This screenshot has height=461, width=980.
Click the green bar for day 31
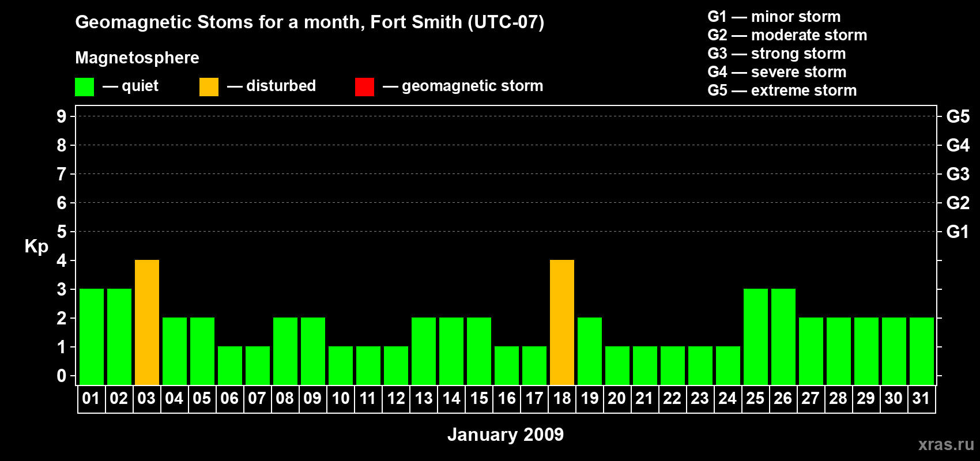pos(922,352)
